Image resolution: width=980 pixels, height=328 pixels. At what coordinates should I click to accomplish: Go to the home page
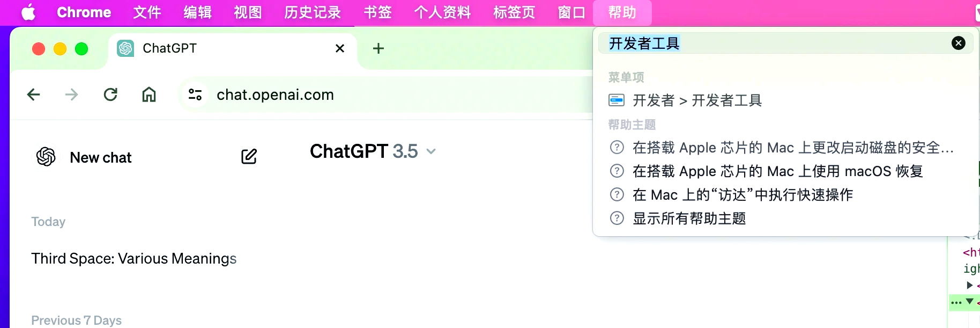pyautogui.click(x=149, y=95)
